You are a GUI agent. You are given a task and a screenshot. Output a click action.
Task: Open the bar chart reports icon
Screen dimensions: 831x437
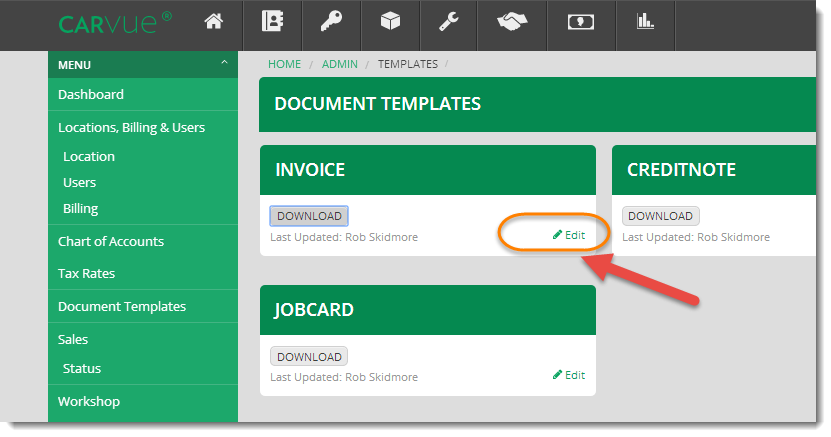645,22
